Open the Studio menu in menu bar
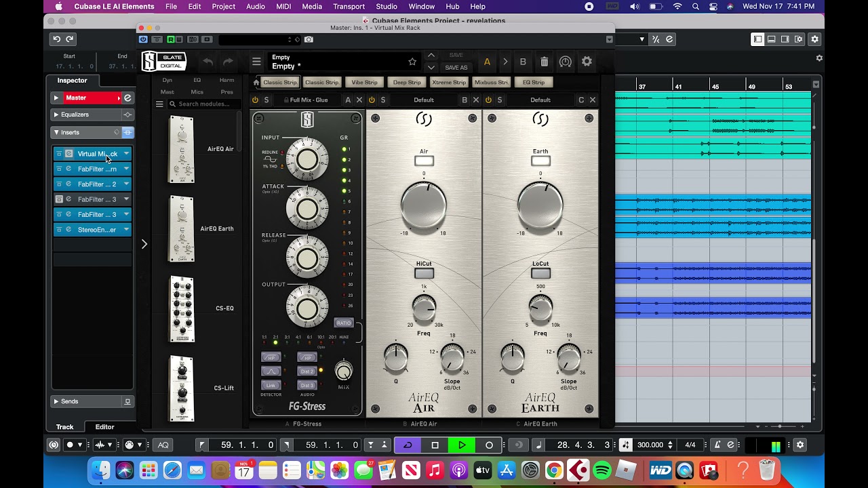The height and width of the screenshot is (488, 868). point(386,6)
